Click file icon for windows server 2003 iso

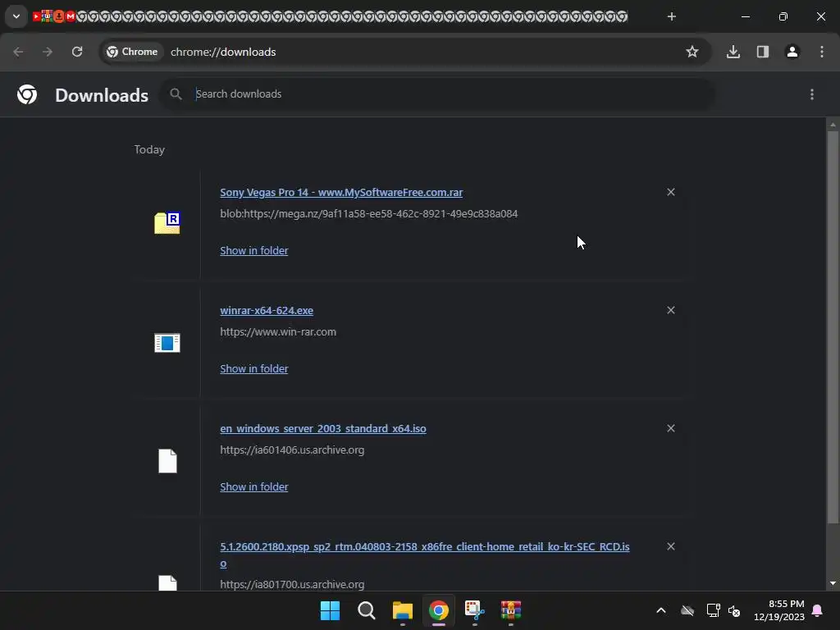click(167, 461)
